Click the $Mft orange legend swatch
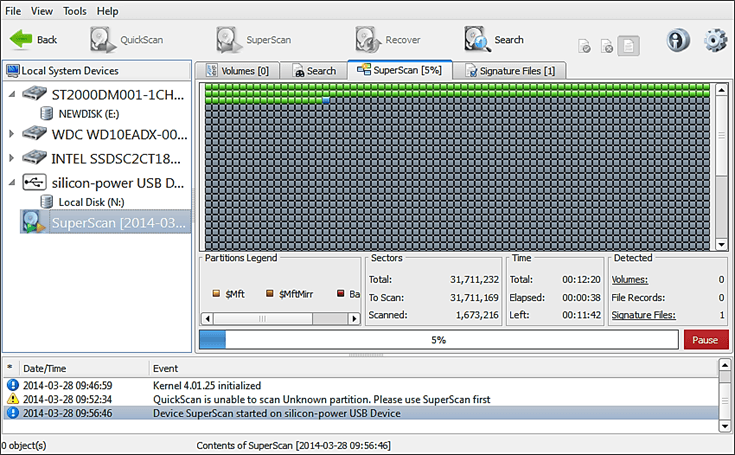This screenshot has height=455, width=735. click(x=214, y=294)
